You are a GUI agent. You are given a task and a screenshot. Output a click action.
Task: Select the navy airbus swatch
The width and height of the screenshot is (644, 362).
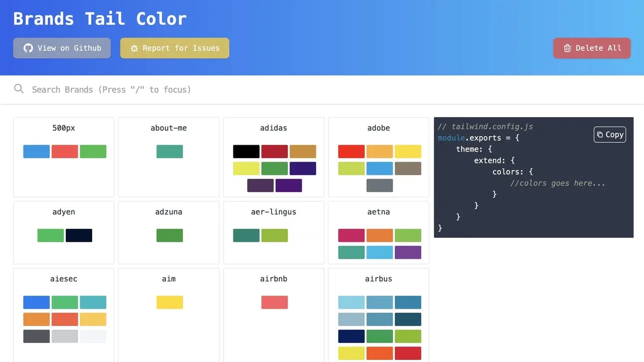coord(351,336)
